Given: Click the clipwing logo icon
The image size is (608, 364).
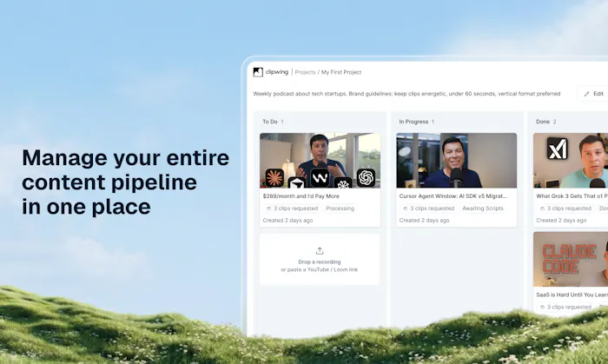Looking at the screenshot, I should (x=258, y=72).
